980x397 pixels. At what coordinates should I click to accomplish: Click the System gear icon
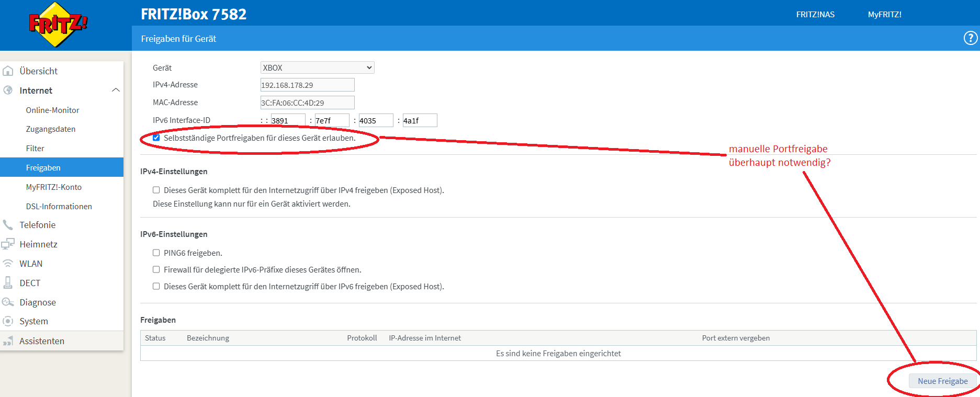point(8,321)
